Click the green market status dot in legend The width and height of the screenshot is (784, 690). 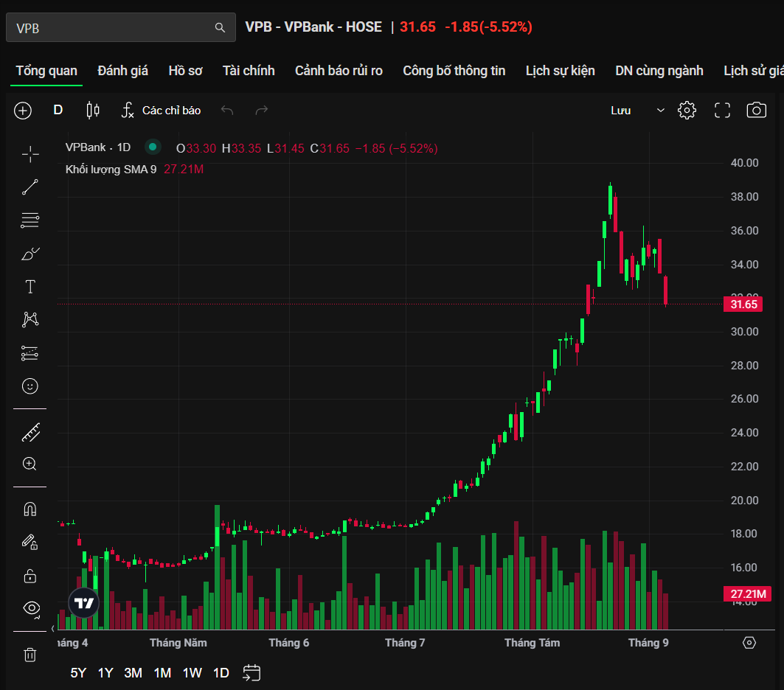(153, 147)
